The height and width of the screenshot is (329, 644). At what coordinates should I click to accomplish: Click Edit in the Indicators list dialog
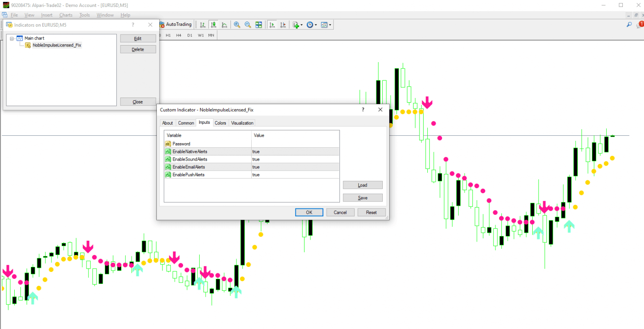(x=138, y=38)
